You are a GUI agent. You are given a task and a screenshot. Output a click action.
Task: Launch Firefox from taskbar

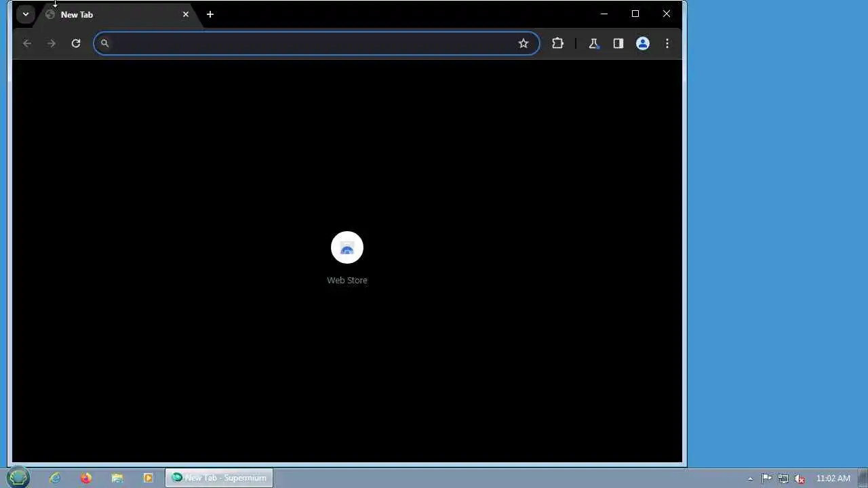[x=86, y=478]
